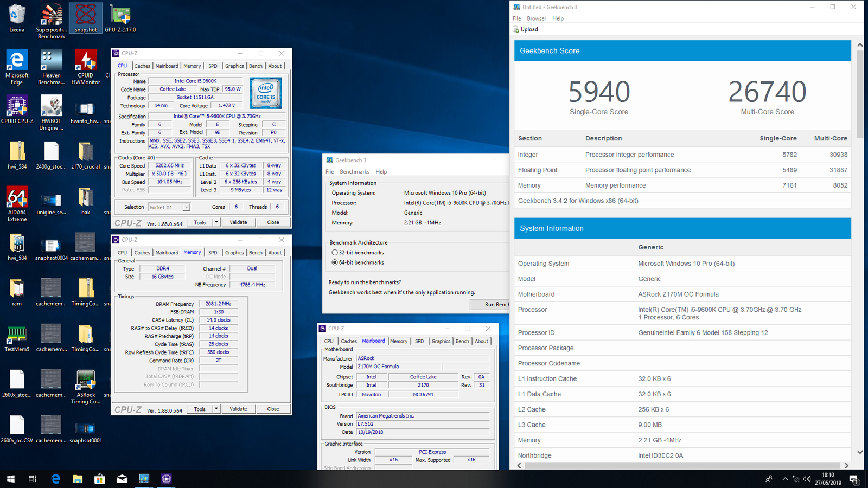Open ASRock Timing Configurator icon

tap(86, 381)
